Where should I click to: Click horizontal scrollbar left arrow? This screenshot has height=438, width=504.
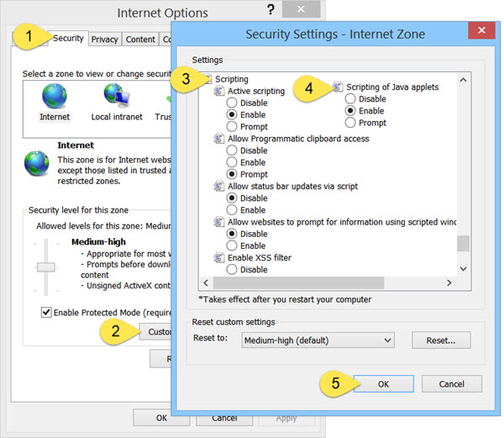coord(206,282)
